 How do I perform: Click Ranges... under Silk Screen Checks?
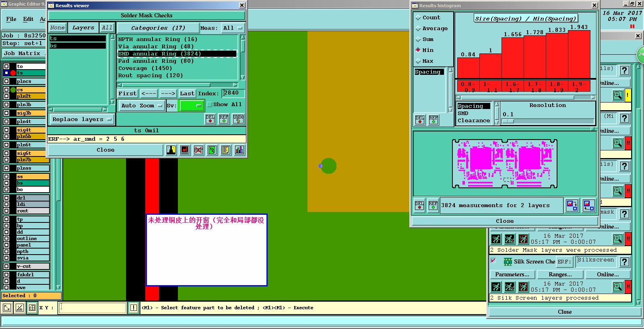coord(560,275)
